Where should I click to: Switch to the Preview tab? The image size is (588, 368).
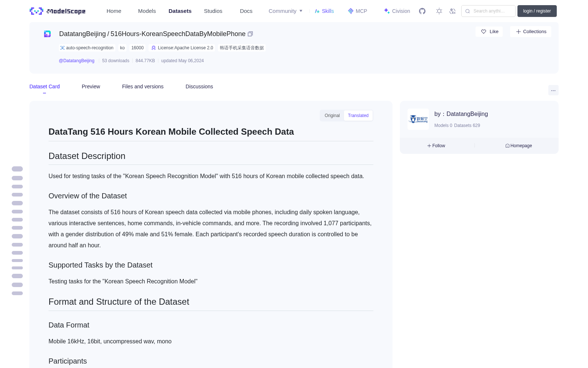coord(91,86)
